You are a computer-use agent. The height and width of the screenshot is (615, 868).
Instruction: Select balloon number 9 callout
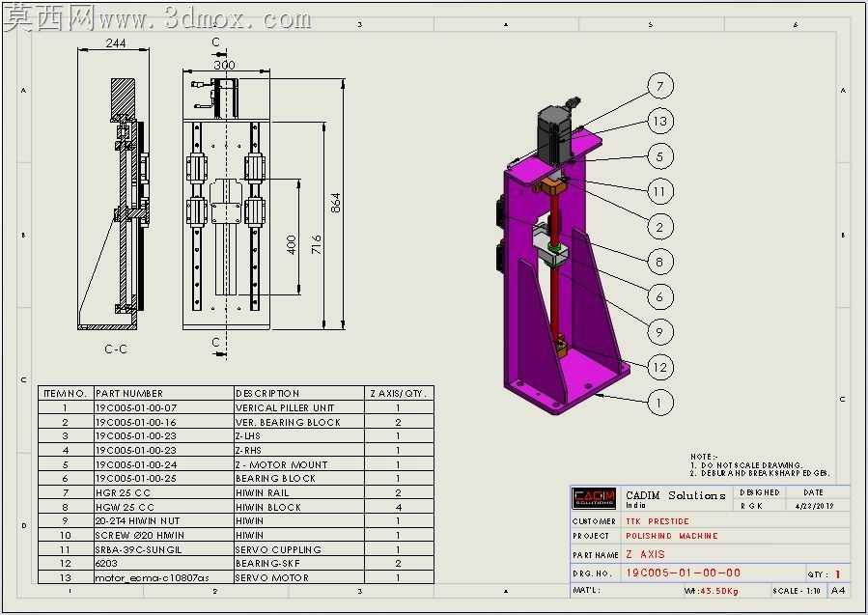coord(659,332)
